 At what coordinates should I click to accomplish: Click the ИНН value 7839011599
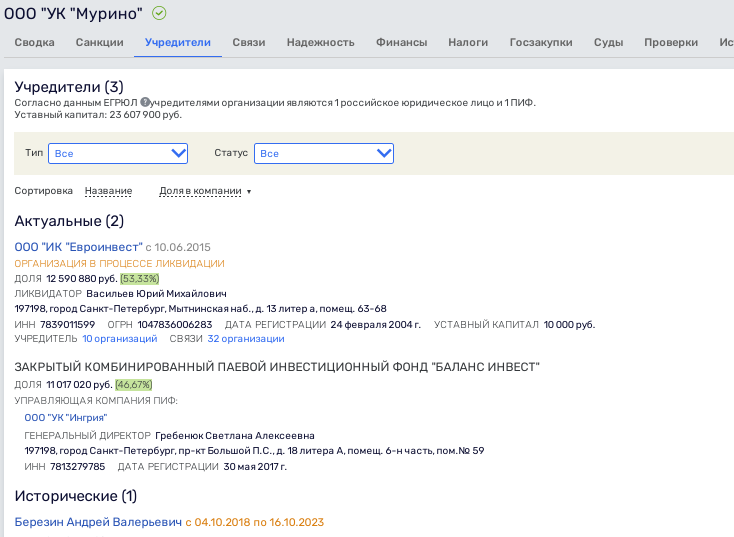tap(67, 324)
